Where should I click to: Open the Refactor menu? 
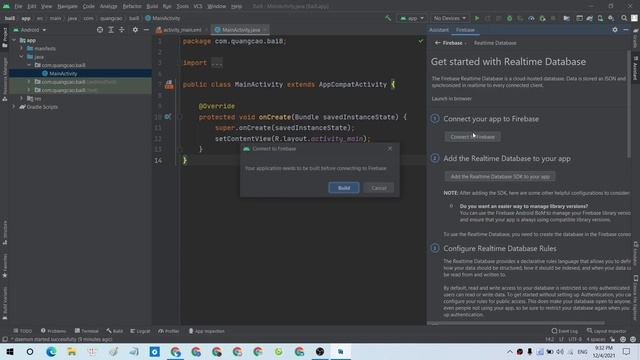click(132, 7)
